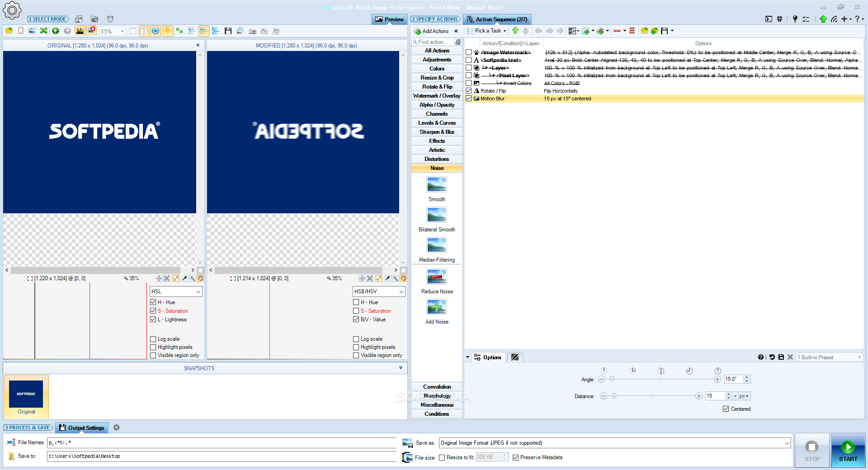
Task: Open the Save as image format dropdown
Action: pyautogui.click(x=615, y=443)
